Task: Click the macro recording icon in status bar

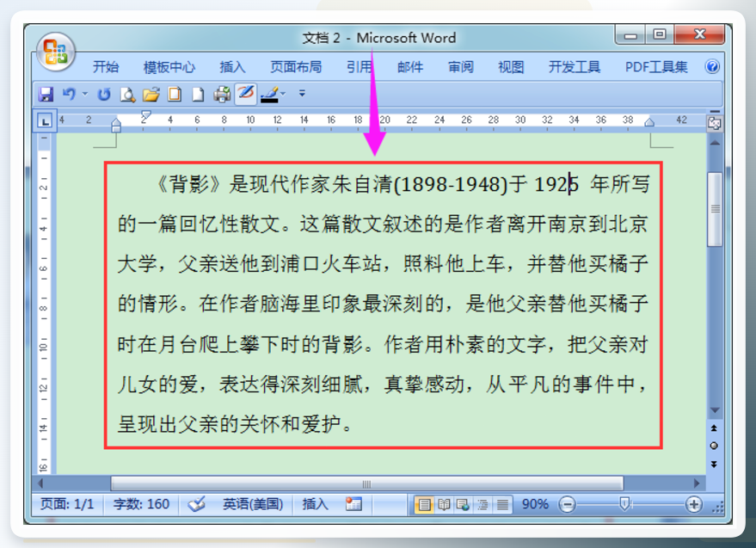Action: pos(353,504)
